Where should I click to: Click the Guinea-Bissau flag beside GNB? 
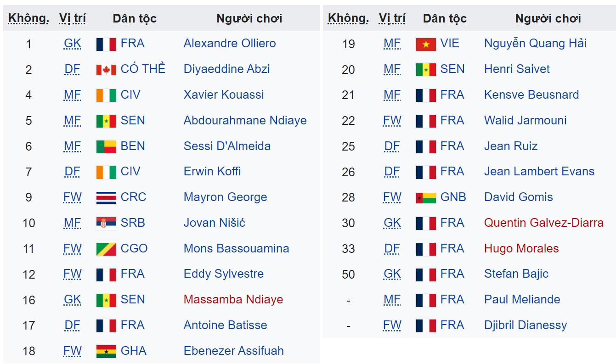point(425,198)
